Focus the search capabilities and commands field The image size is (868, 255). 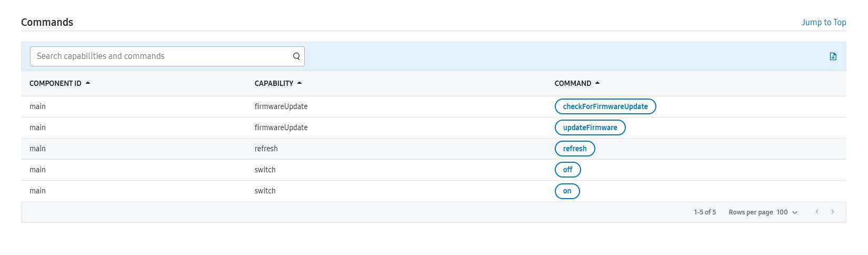click(x=161, y=56)
